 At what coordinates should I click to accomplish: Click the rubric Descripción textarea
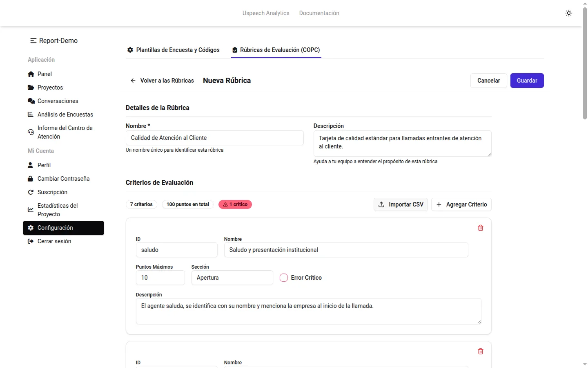(403, 144)
